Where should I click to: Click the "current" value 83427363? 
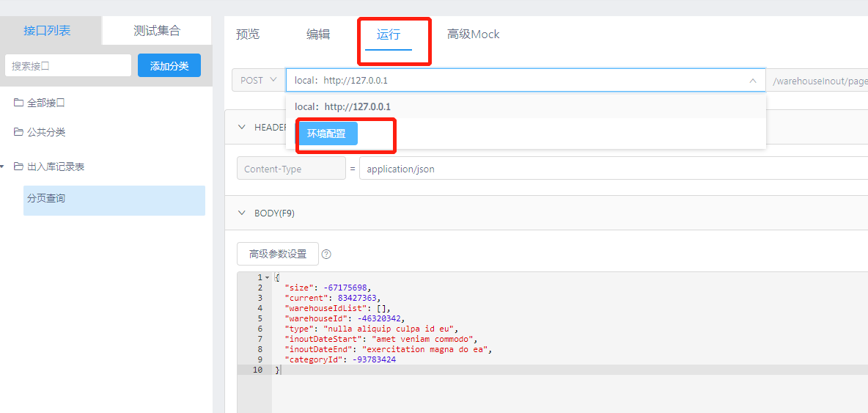pos(358,298)
